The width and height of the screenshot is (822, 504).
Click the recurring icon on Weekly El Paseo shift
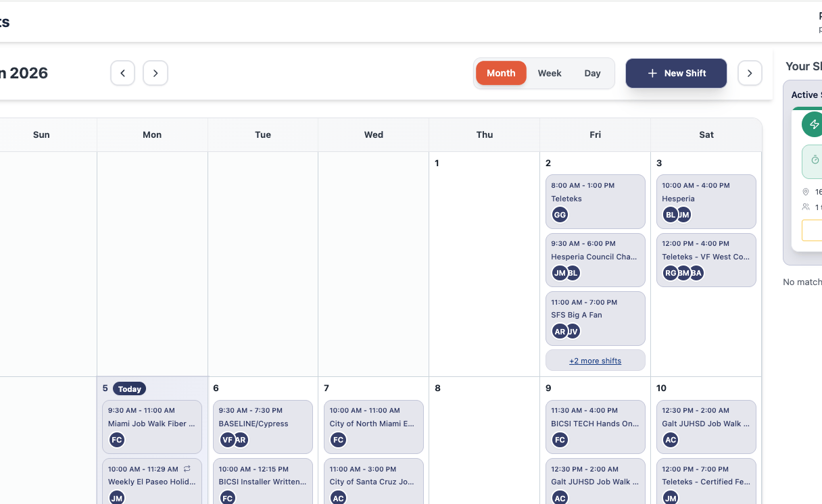[187, 469]
